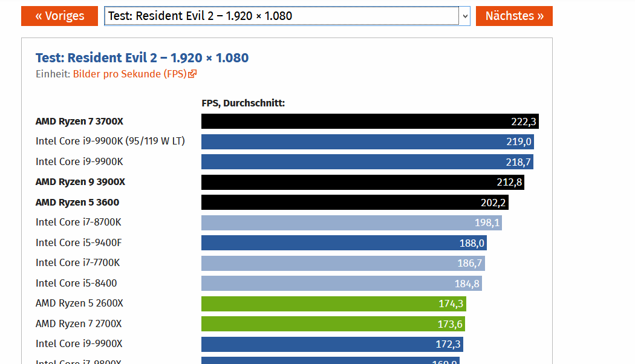Go to next chart with Nächstes »
The width and height of the screenshot is (635, 364).
[514, 16]
